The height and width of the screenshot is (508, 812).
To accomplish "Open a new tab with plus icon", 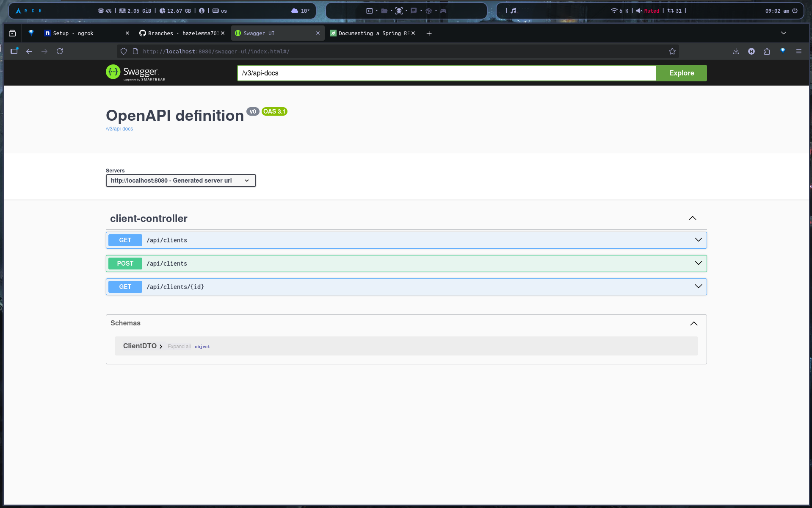I will coord(429,33).
